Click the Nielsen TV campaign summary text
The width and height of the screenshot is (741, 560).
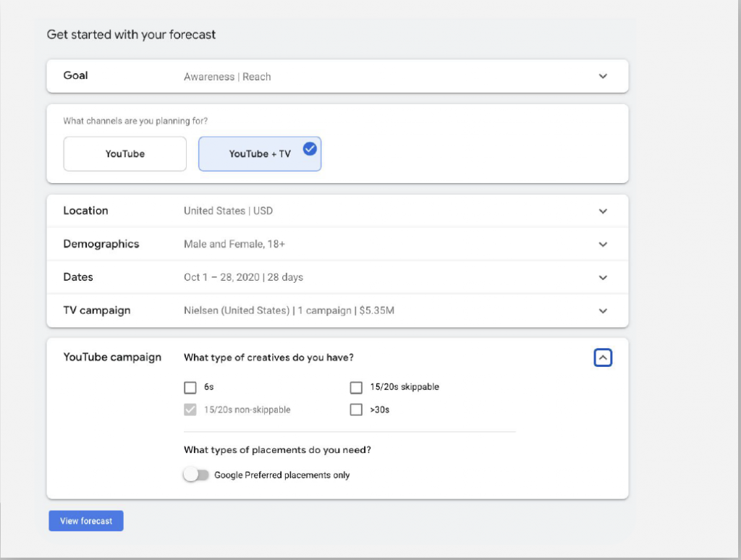pyautogui.click(x=289, y=311)
